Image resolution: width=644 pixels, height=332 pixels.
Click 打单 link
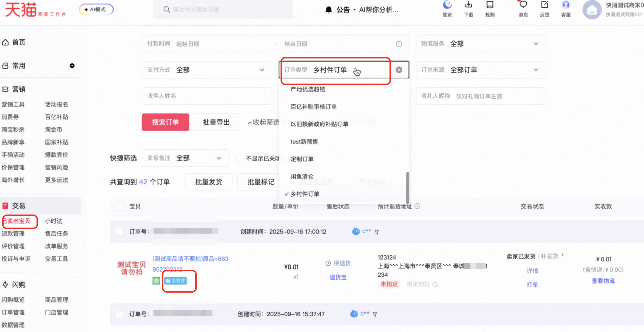532,285
